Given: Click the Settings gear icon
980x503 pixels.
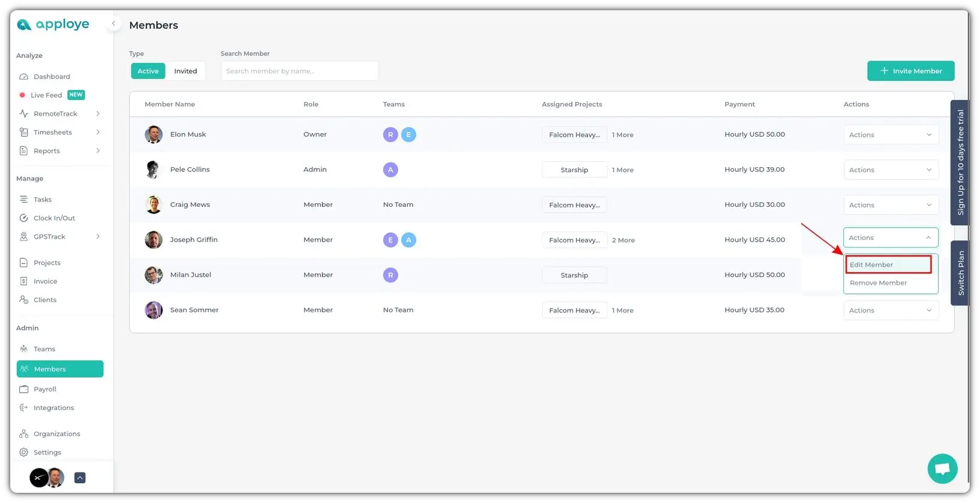Looking at the screenshot, I should coord(24,453).
